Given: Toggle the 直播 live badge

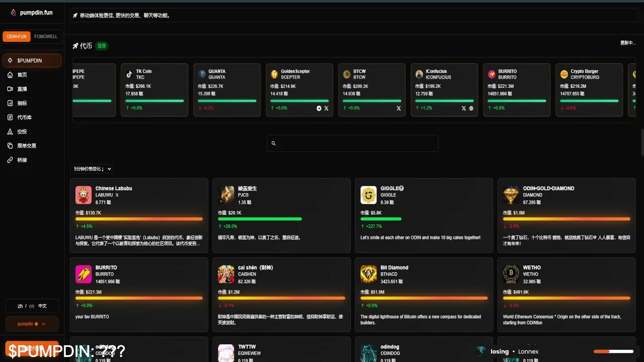Looking at the screenshot, I should click(x=102, y=46).
